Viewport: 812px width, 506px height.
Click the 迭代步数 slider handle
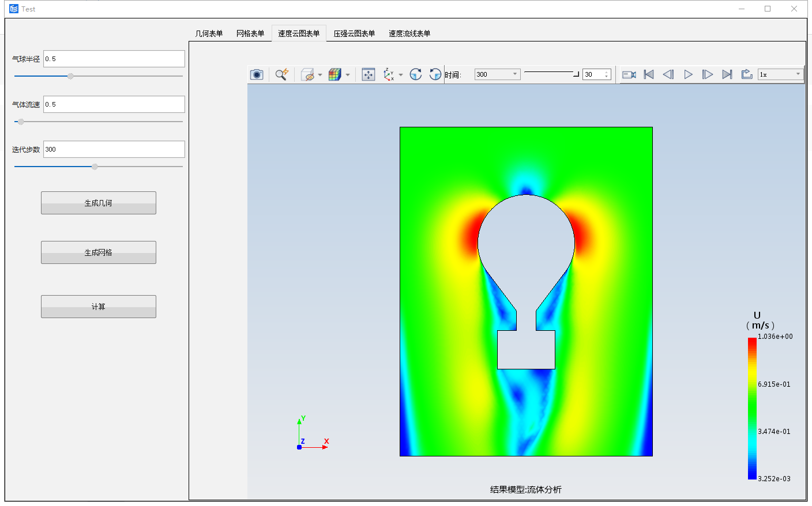click(x=95, y=167)
